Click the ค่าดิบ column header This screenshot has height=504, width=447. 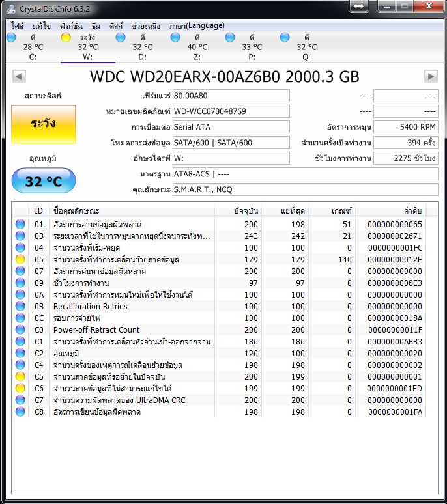click(x=390, y=211)
